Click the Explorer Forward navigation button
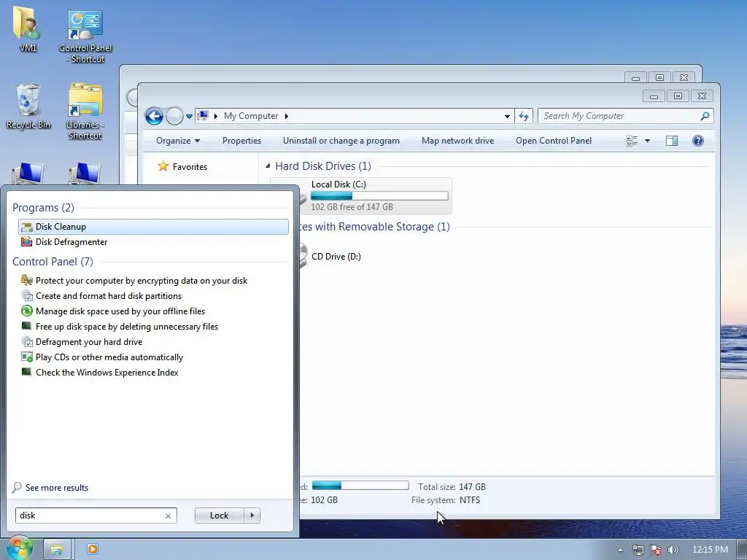 click(x=174, y=116)
